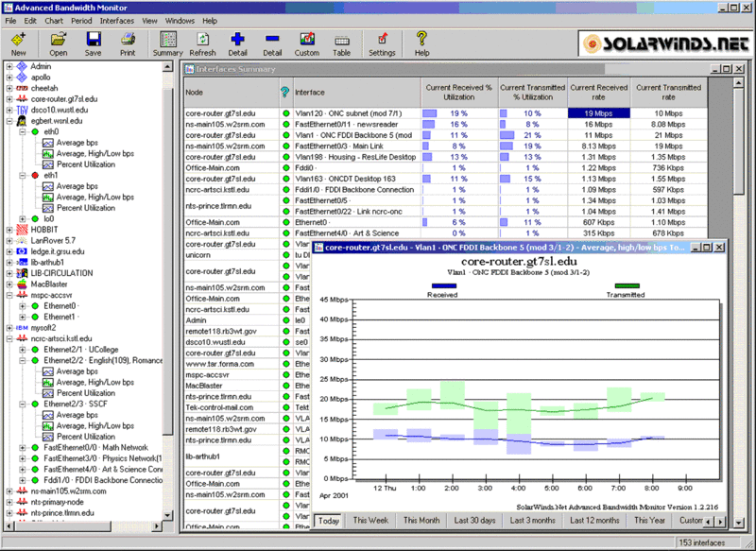Click the Table toolbar icon
756x551 pixels.
pos(341,41)
